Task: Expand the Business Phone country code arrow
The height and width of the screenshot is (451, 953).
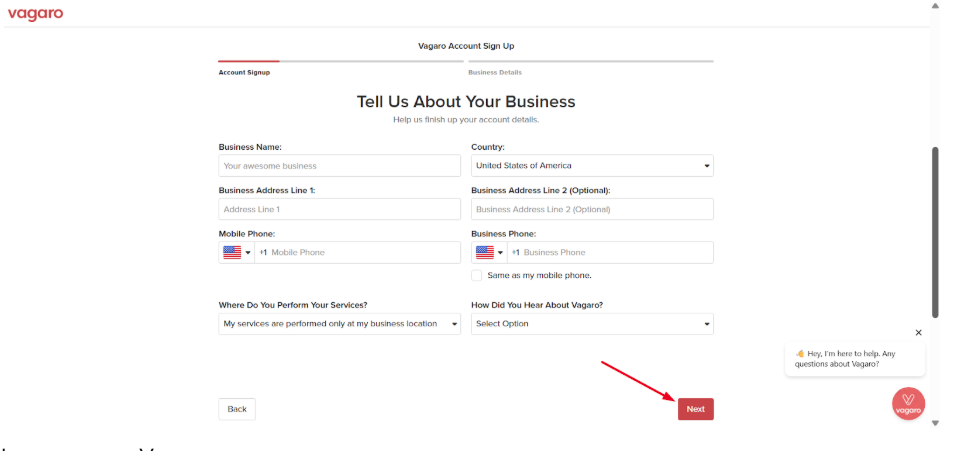Action: (x=501, y=253)
